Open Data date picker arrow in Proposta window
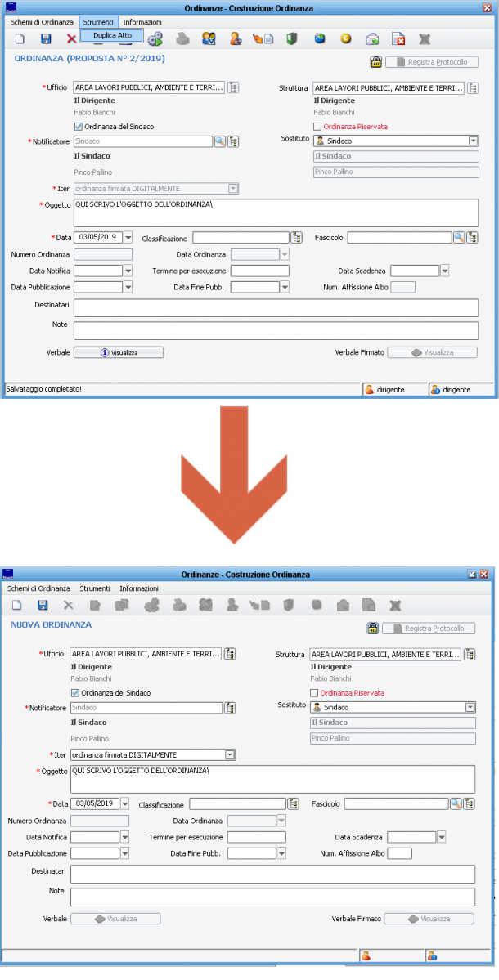This screenshot has width=499, height=980. point(128,238)
